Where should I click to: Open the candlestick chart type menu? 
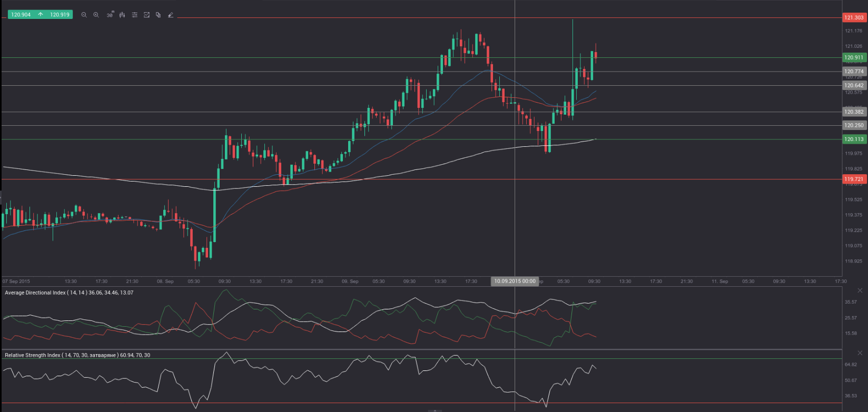click(122, 15)
